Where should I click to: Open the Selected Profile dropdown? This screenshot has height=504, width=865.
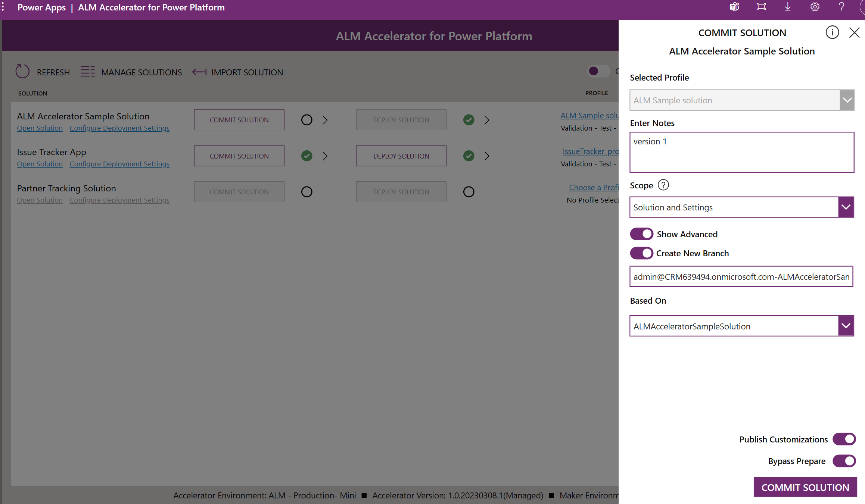point(847,100)
